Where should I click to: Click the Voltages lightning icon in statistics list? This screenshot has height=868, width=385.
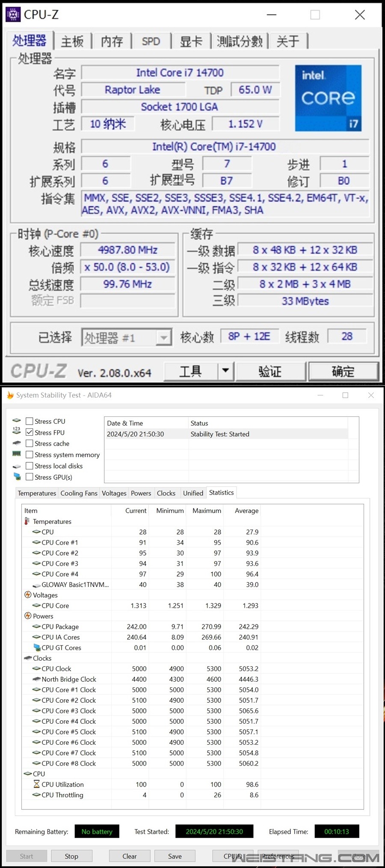[x=28, y=595]
